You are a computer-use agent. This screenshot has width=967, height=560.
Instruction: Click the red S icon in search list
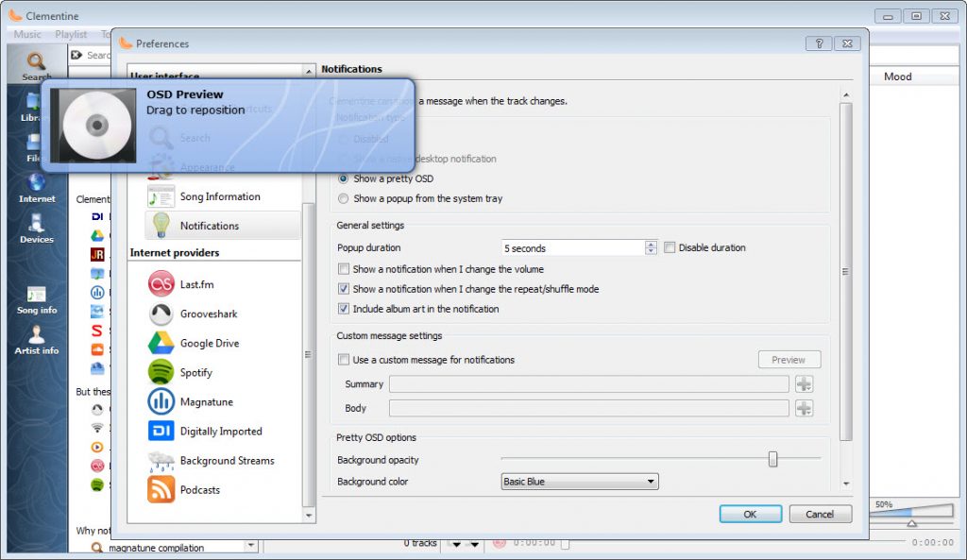pos(97,331)
